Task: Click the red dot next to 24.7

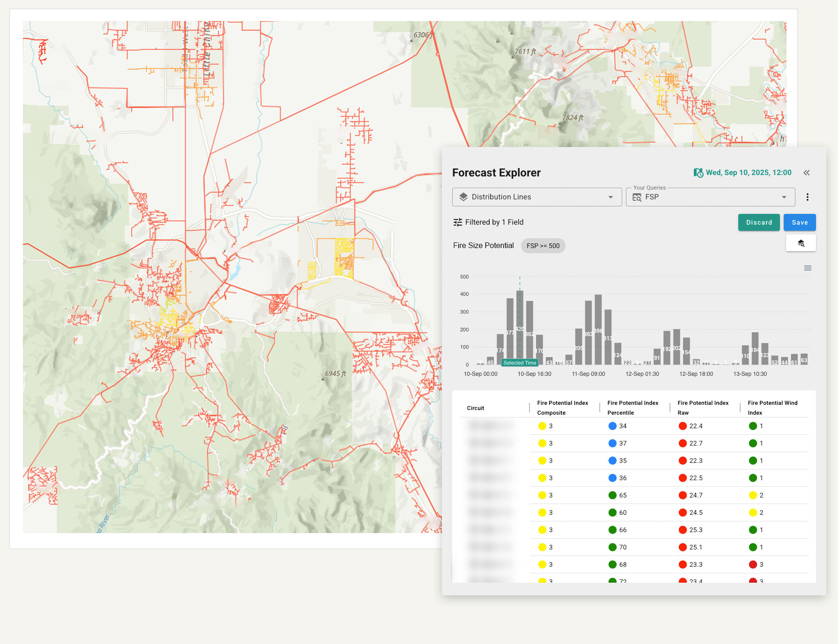Action: (683, 495)
